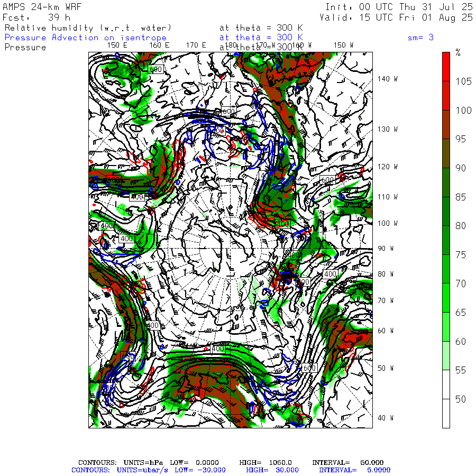
Task: Click the '50' colorbar tick label
Action: [461, 399]
